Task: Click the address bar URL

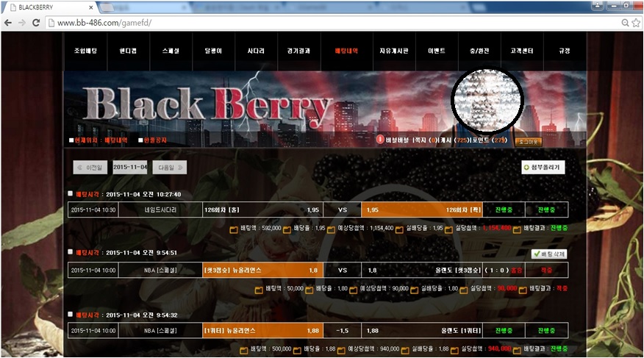Action: point(104,23)
